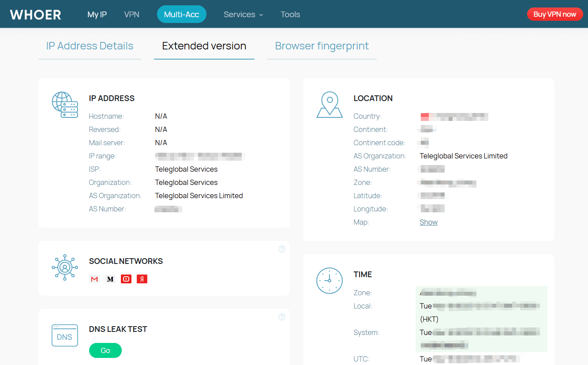Click the YouTube social network icon

point(126,279)
